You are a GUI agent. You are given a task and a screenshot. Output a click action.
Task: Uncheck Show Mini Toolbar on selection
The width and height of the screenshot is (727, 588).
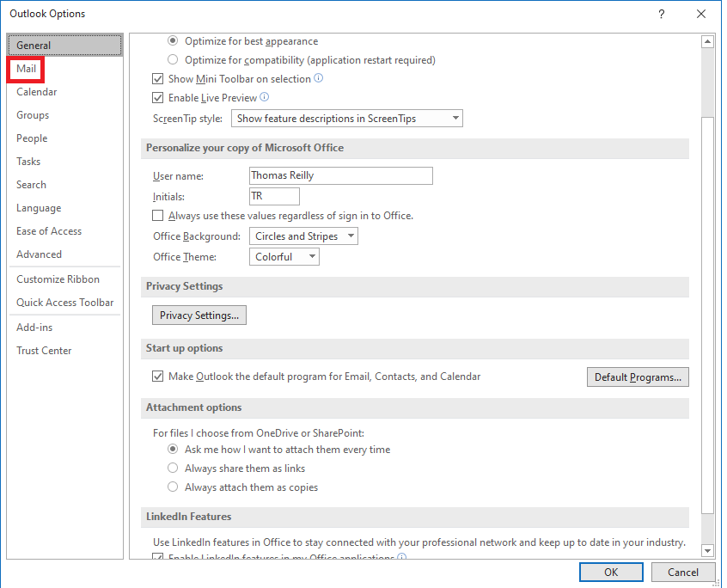[x=157, y=79]
